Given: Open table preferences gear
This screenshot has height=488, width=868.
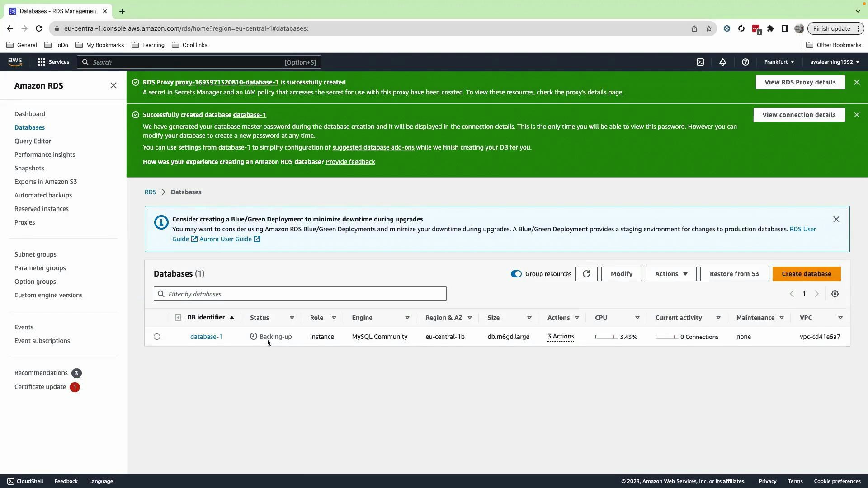Looking at the screenshot, I should coord(835,294).
